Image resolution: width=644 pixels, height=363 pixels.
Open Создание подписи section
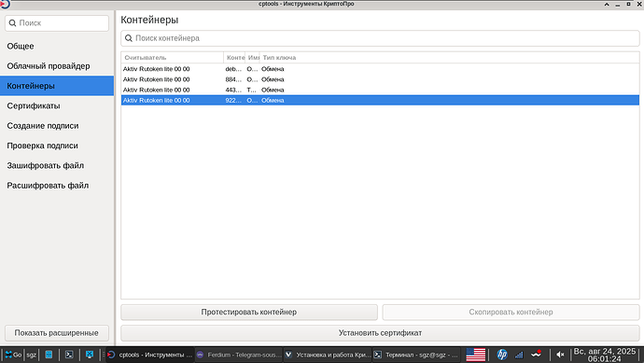tap(57, 126)
